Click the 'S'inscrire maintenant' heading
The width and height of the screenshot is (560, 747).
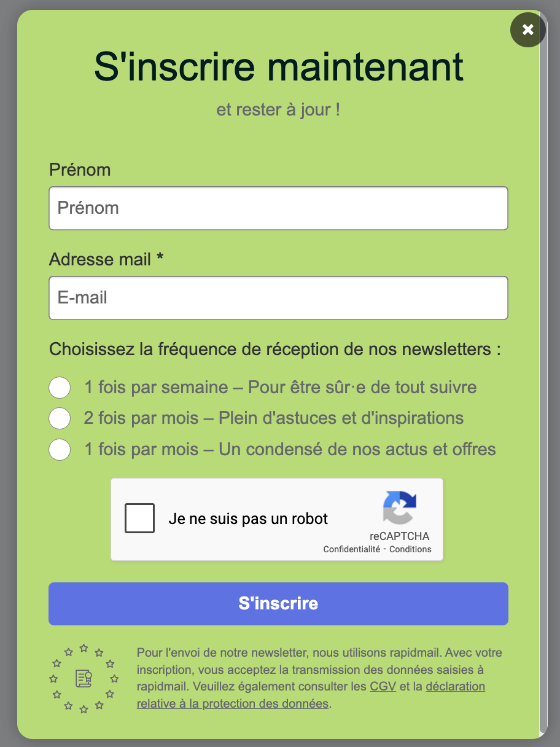coord(279,66)
